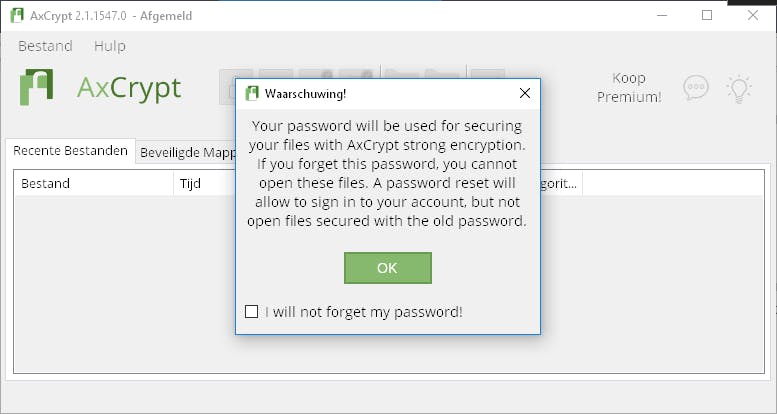Check "I will not forget my password!"
Screen dimensions: 777x414
252,312
